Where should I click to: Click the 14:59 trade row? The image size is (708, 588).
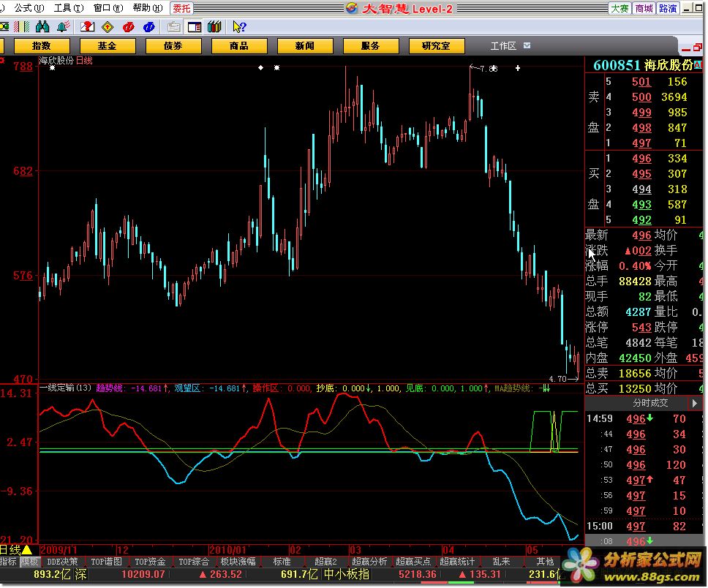[x=642, y=418]
